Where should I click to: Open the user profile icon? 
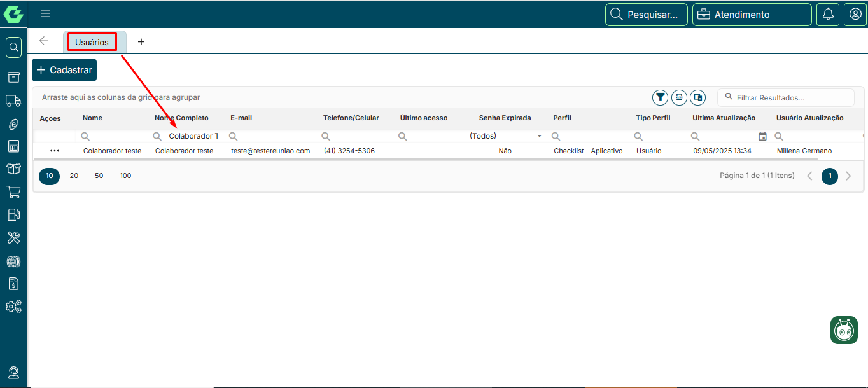855,14
